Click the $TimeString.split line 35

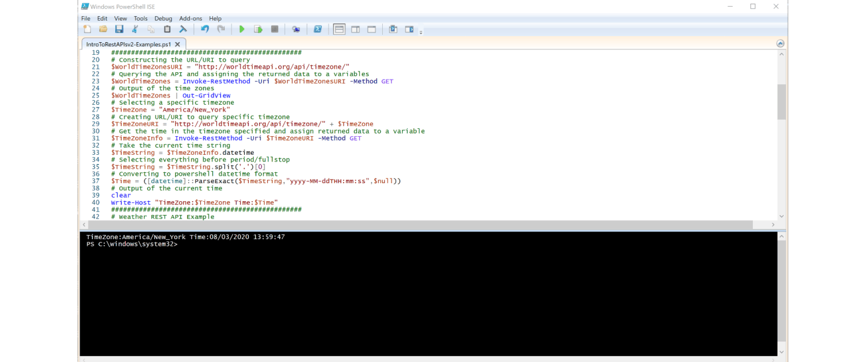click(x=188, y=167)
